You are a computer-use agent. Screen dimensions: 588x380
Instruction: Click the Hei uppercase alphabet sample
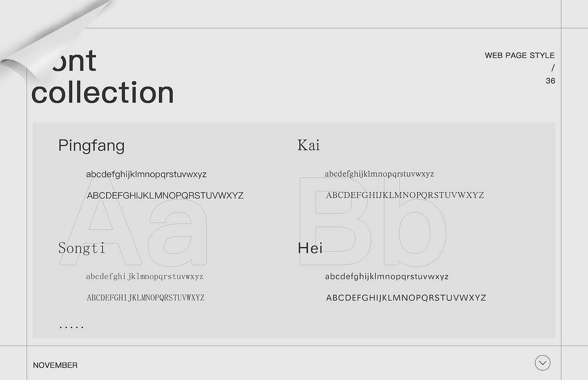(x=406, y=298)
